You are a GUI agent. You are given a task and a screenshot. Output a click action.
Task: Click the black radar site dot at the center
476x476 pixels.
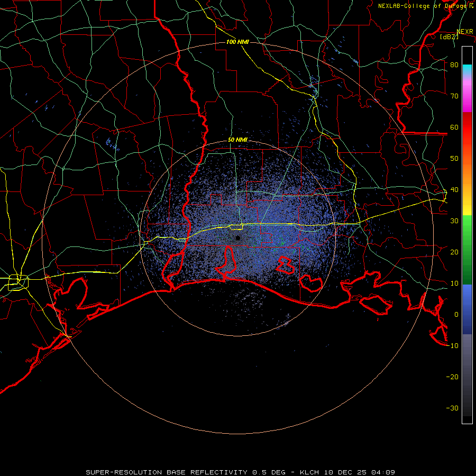[238, 238]
